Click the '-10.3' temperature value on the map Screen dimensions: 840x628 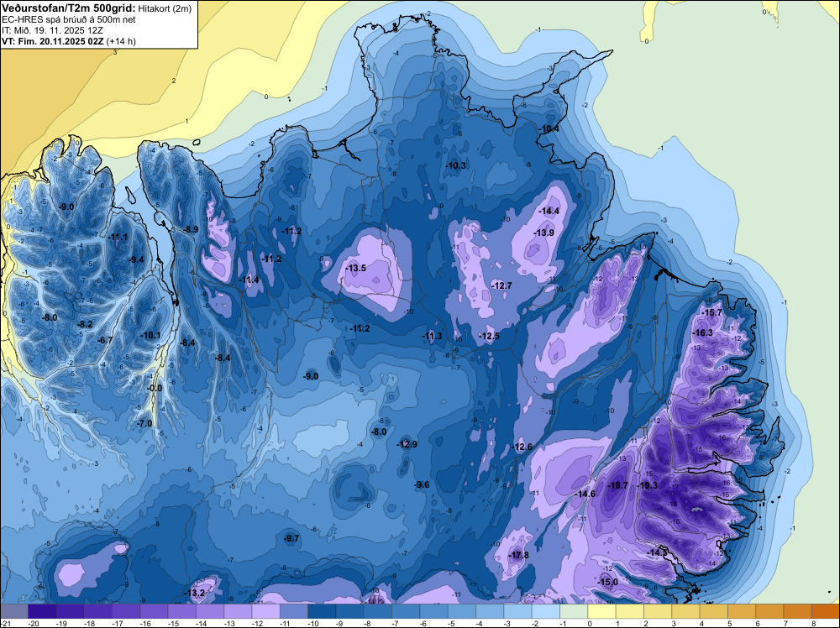coord(456,165)
